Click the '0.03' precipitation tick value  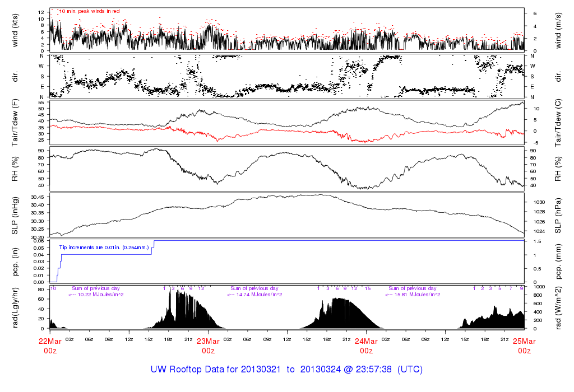(39, 262)
